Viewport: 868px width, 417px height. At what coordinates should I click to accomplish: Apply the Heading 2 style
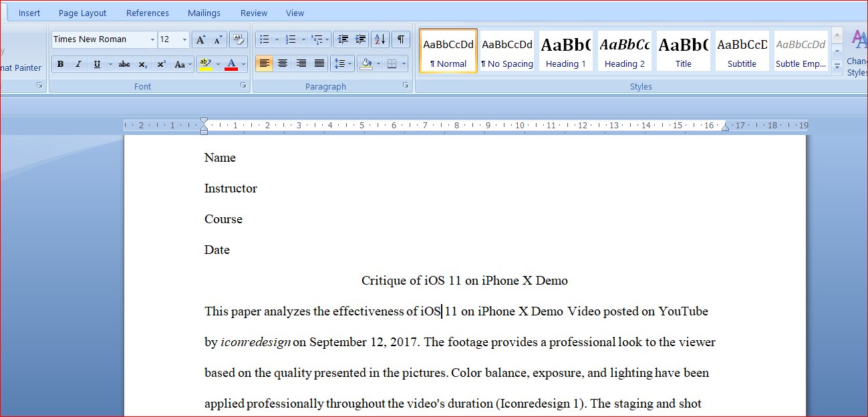pyautogui.click(x=625, y=51)
